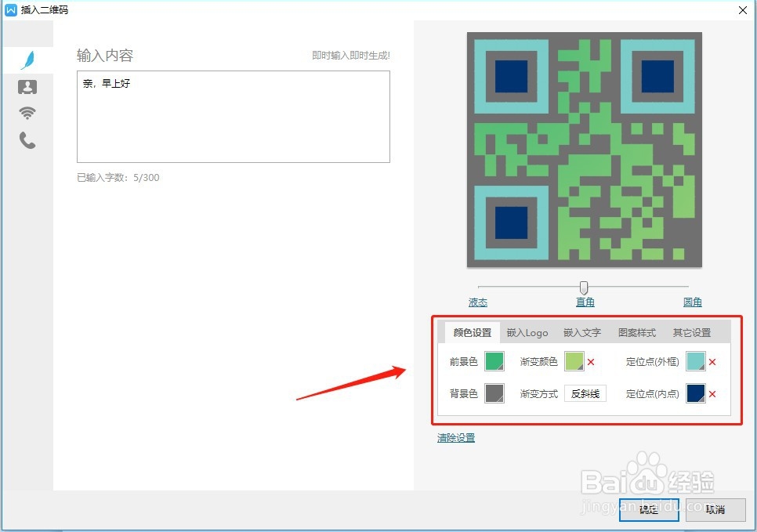
Task: Click the 即时输入即时生成! hint text
Action: pyautogui.click(x=351, y=56)
